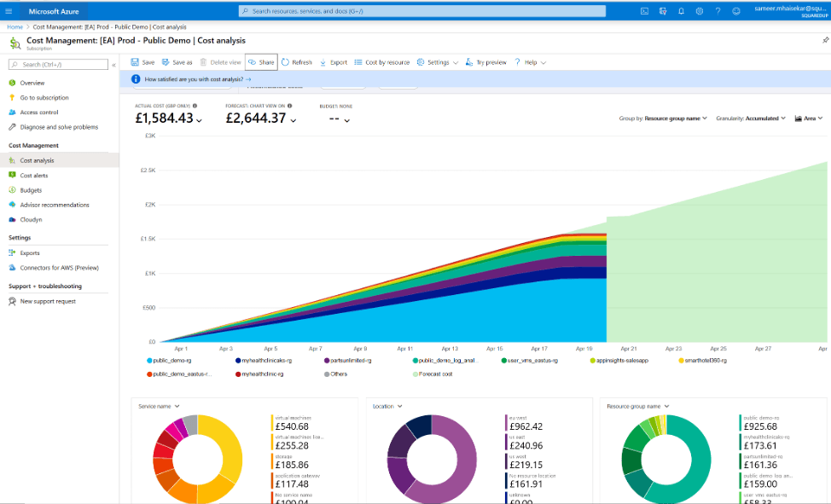This screenshot has height=504, width=831.
Task: Refresh the cost analysis data
Action: tap(297, 62)
